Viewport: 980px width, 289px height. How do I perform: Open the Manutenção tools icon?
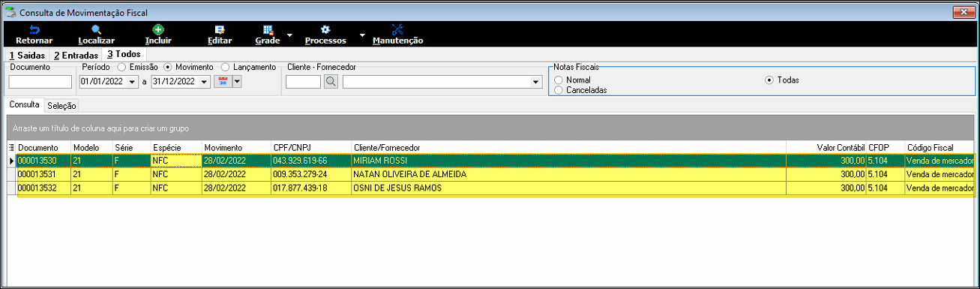pos(397,29)
